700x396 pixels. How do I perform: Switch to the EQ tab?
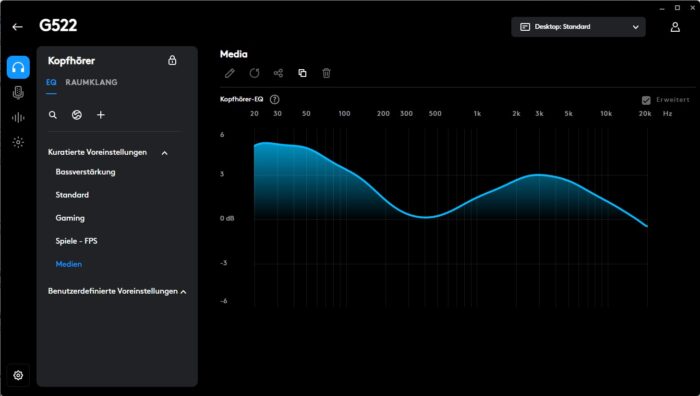51,83
